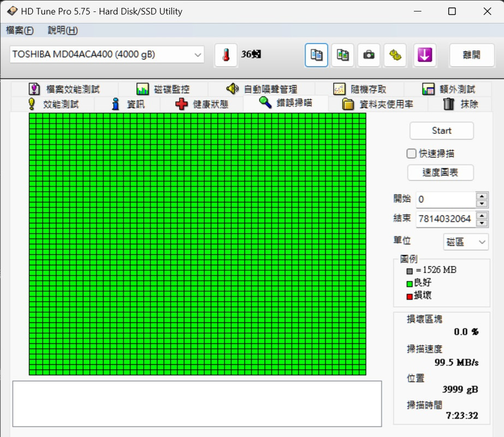Click the 離開 button
Screen dimensions: 504x437
coord(472,55)
